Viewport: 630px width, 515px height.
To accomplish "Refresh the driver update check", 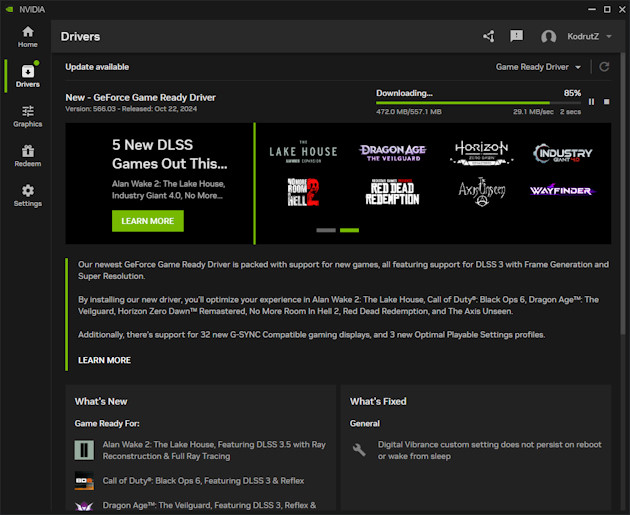I will pos(604,67).
